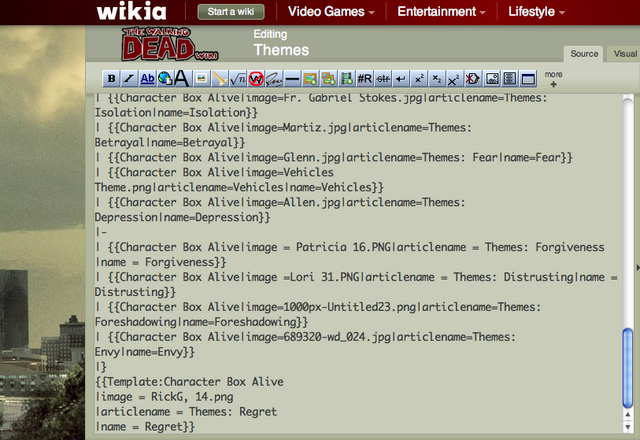
Task: Click 'Theme.png|articlename=Vehicles' line
Action: (x=239, y=187)
